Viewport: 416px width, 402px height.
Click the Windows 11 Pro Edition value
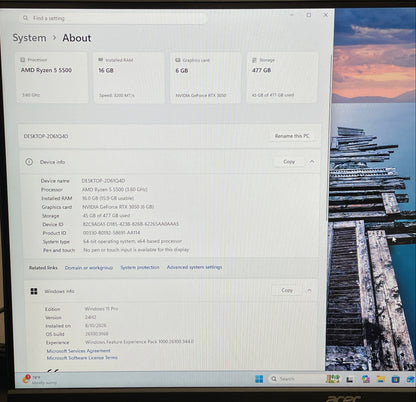point(101,309)
